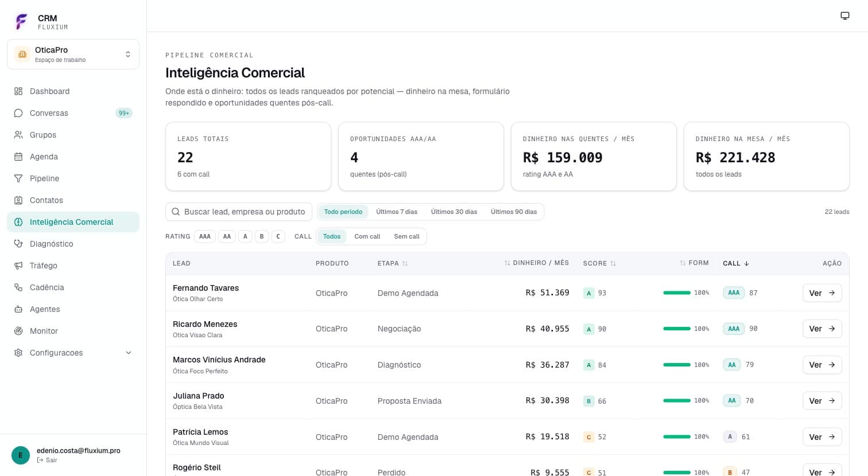Click the Buscar lead, empresa ou produto field

(239, 212)
